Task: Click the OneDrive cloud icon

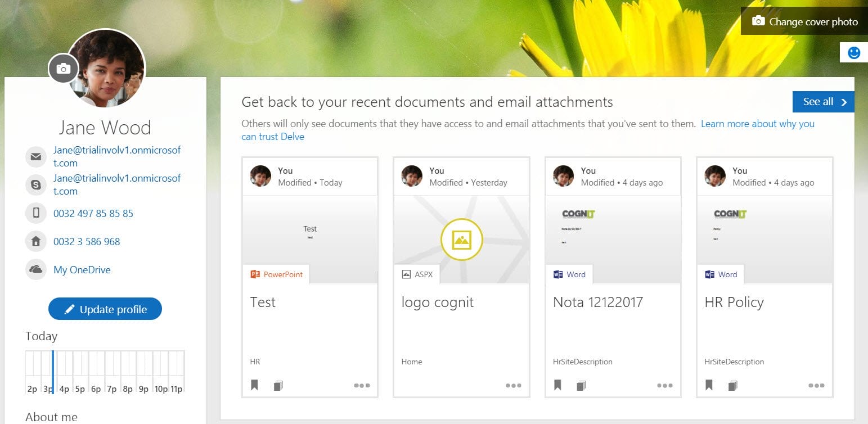Action: 36,269
